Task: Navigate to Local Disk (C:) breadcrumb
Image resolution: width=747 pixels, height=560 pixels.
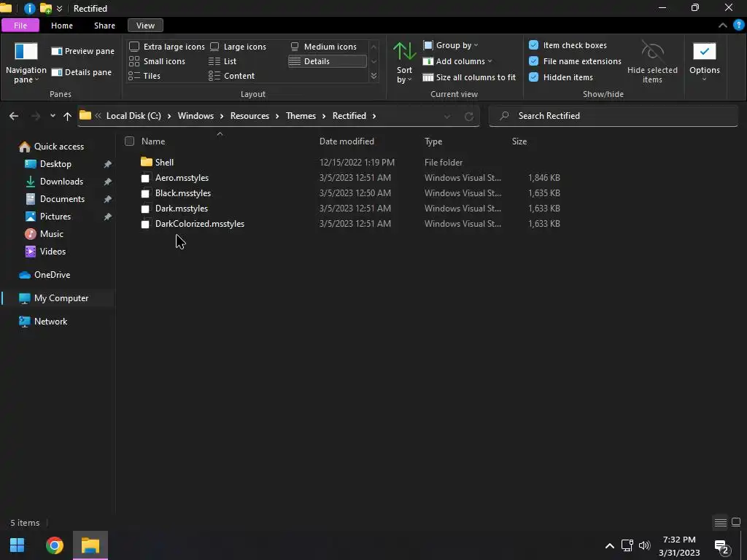Action: 133,116
